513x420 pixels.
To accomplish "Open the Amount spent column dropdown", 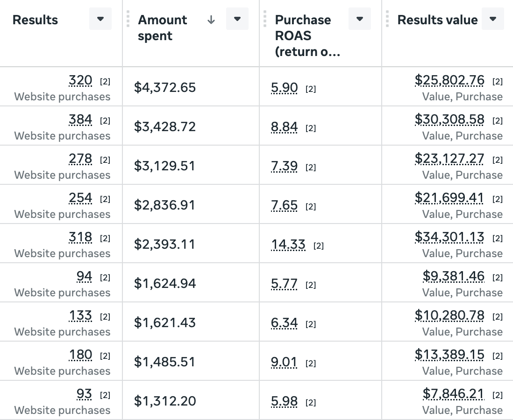I will coord(237,19).
